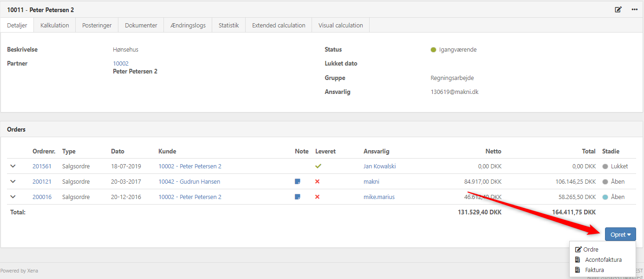Click the Opret dropdown button

pyautogui.click(x=620, y=235)
